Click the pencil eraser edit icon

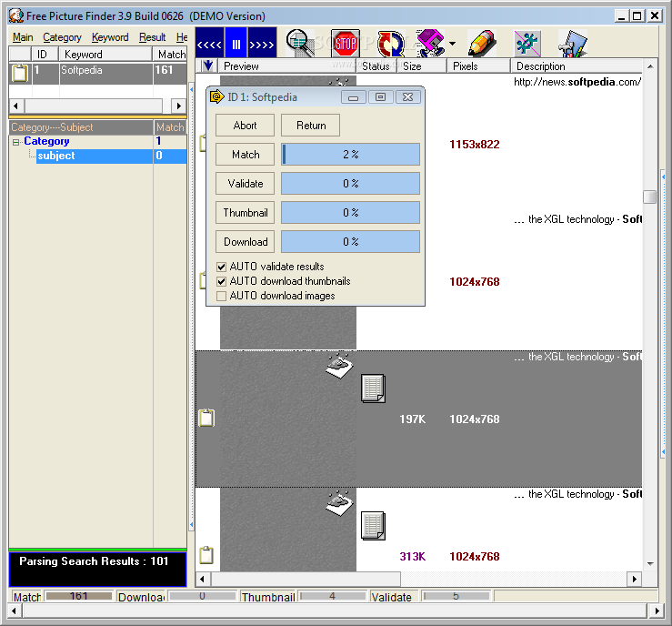coord(482,43)
